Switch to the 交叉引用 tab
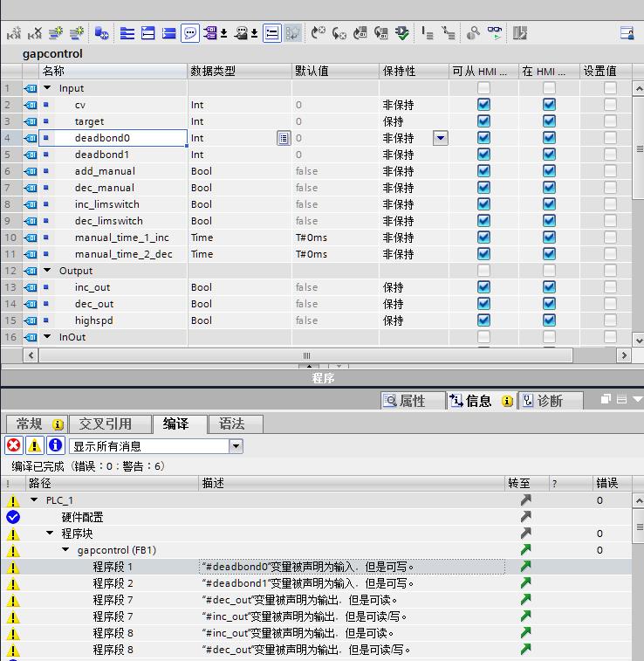Viewport: 644px width, 661px height. (x=105, y=424)
